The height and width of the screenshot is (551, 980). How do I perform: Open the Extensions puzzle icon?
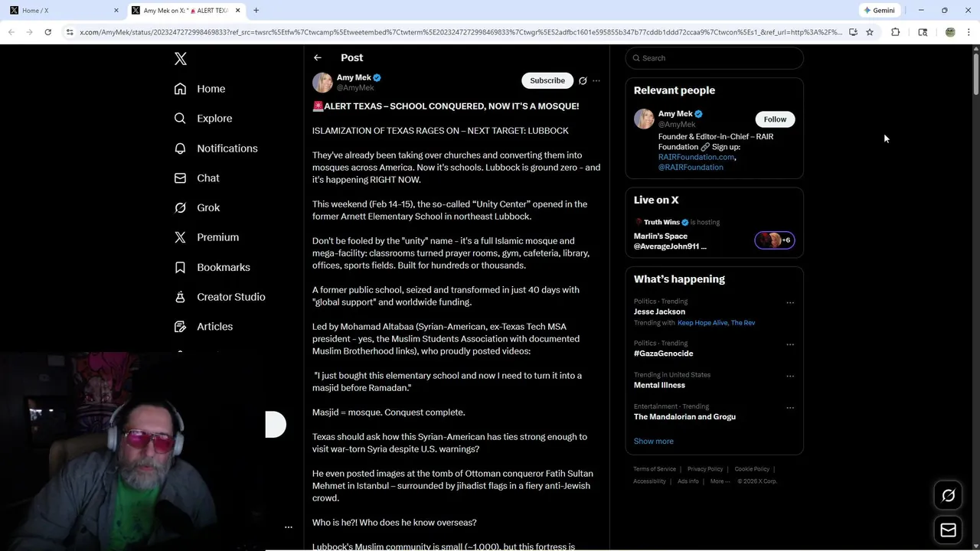click(x=896, y=32)
